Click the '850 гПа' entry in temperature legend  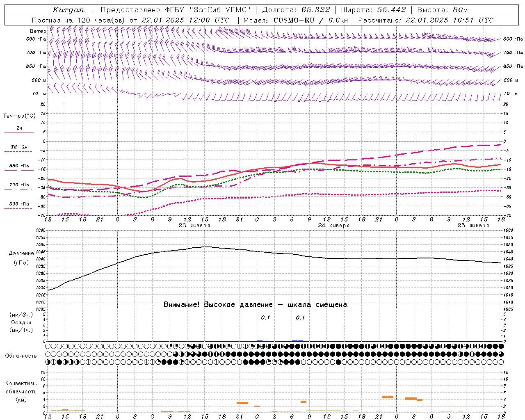[19, 166]
